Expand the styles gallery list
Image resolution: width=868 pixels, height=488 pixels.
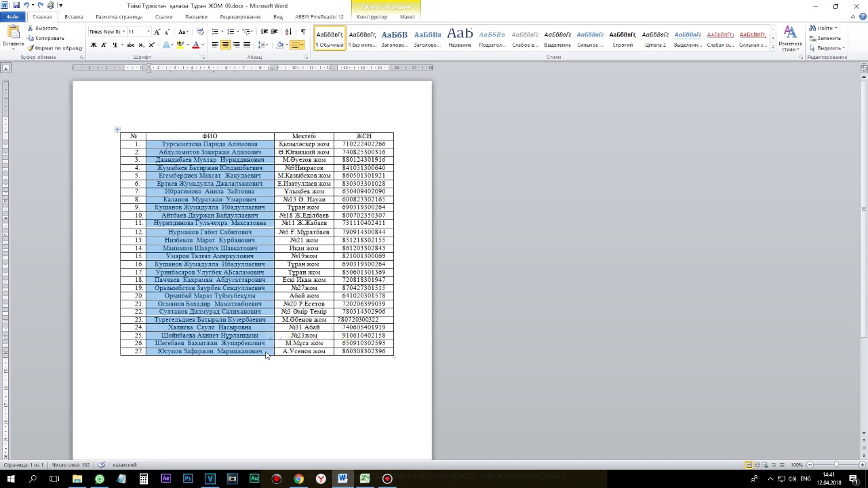(x=773, y=48)
